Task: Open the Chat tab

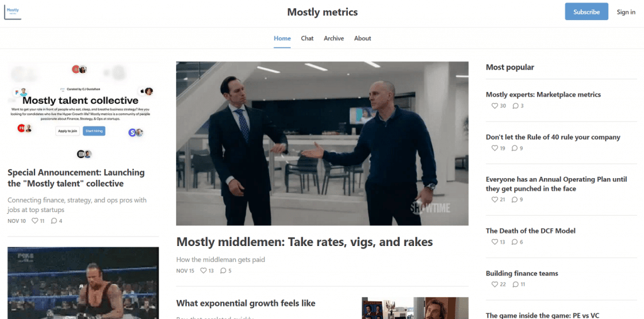Action: point(307,38)
